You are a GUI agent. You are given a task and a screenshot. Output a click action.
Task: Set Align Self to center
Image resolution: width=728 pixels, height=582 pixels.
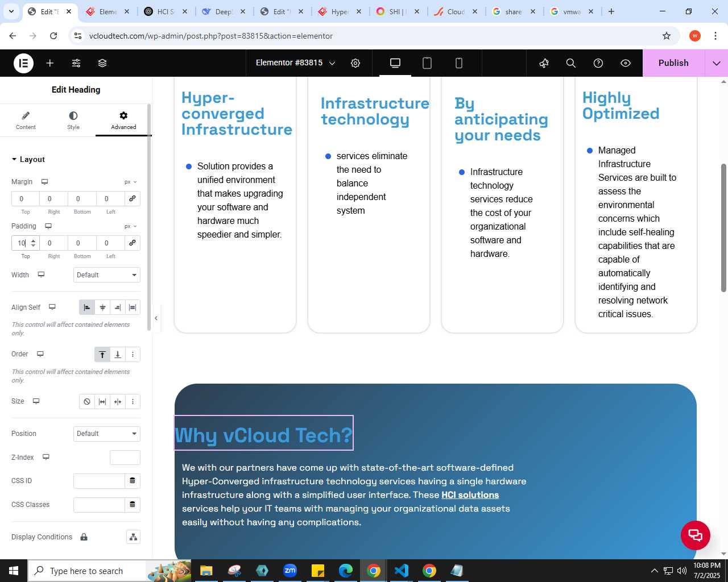[102, 307]
